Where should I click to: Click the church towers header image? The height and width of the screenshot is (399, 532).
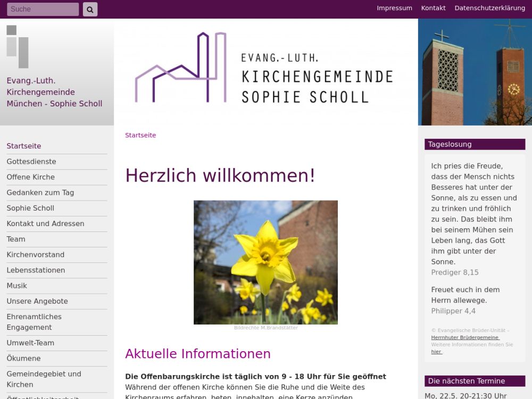pyautogui.click(x=475, y=72)
